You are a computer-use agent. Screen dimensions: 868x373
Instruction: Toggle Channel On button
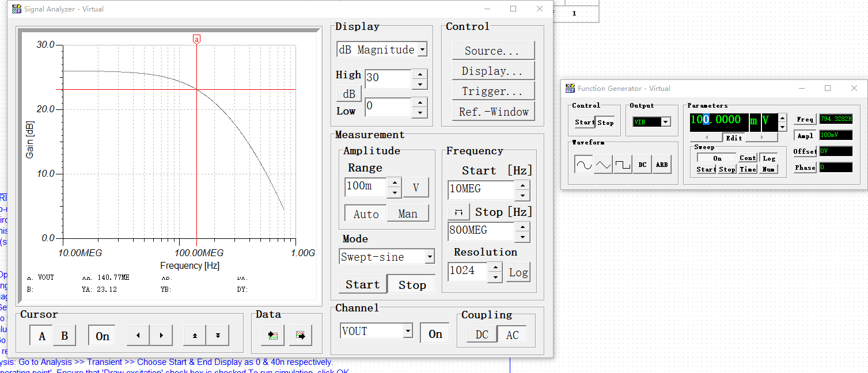click(x=435, y=334)
